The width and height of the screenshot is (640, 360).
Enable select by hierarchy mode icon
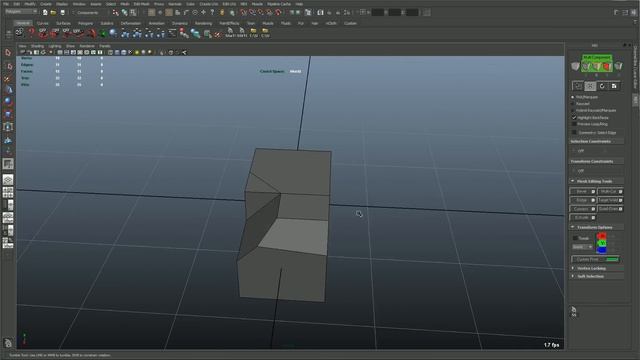pyautogui.click(x=116, y=13)
